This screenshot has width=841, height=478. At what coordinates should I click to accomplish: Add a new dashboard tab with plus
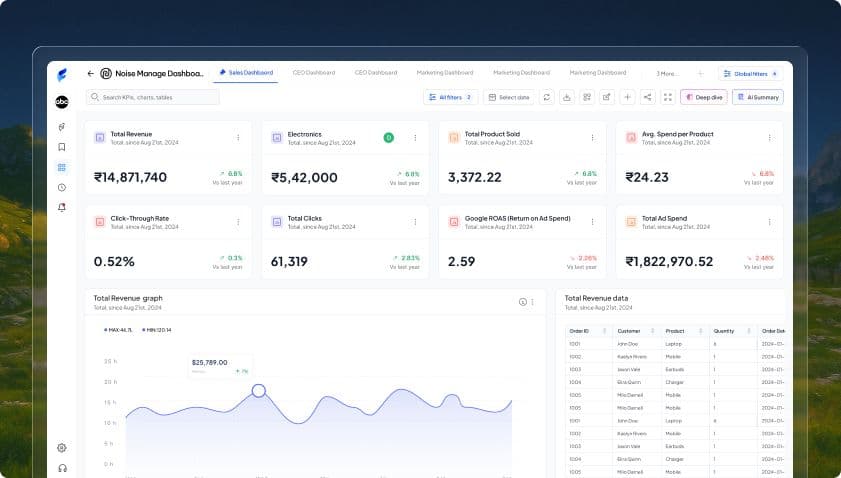(700, 73)
